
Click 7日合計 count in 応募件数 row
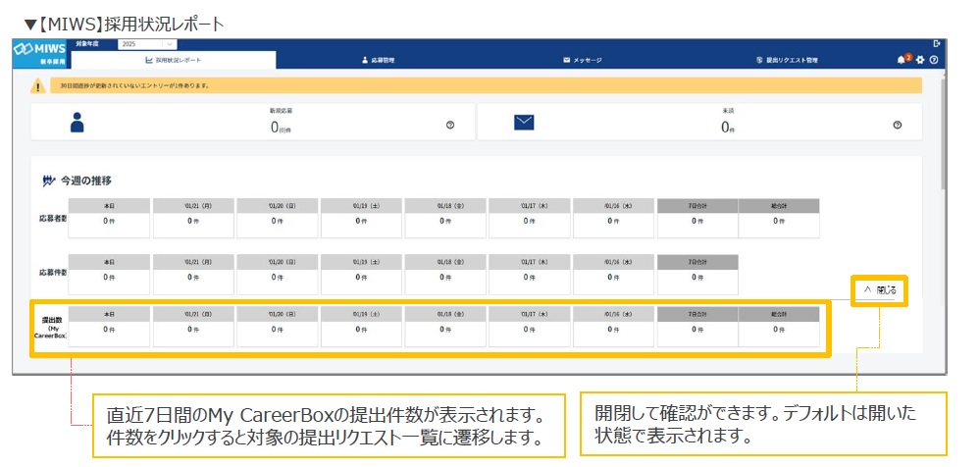696,277
